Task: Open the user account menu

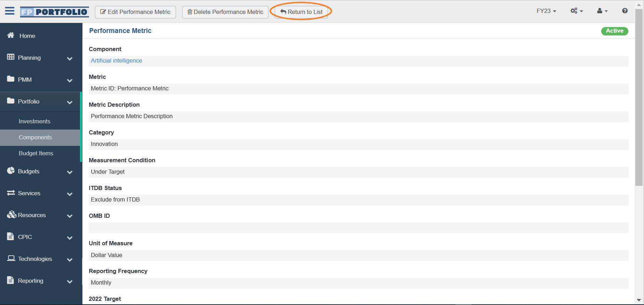Action: (x=602, y=11)
